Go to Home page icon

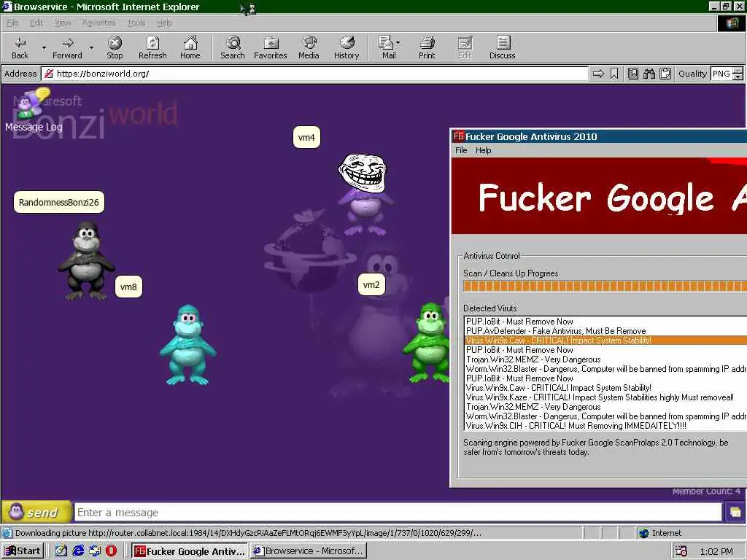click(x=190, y=47)
